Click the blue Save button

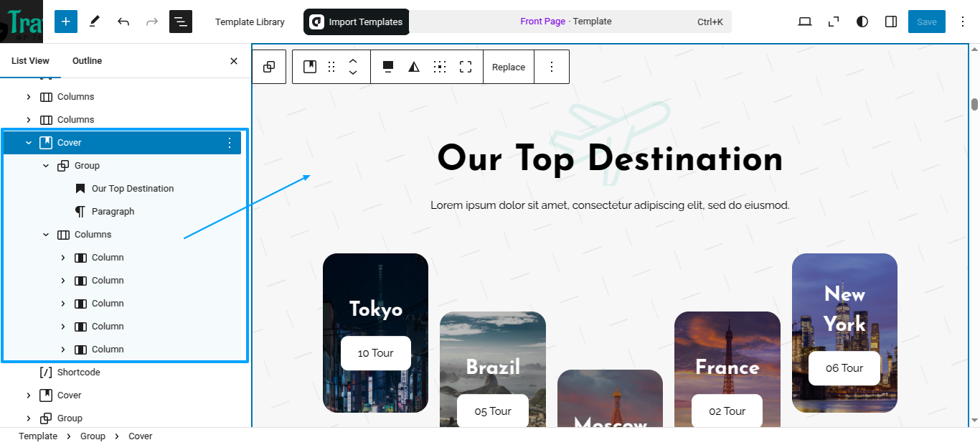click(927, 22)
